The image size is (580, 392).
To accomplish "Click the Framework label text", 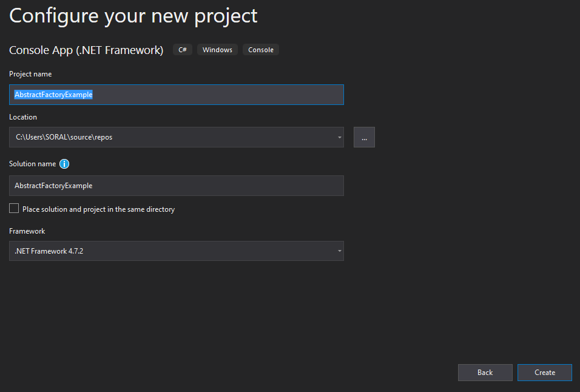I will (27, 231).
